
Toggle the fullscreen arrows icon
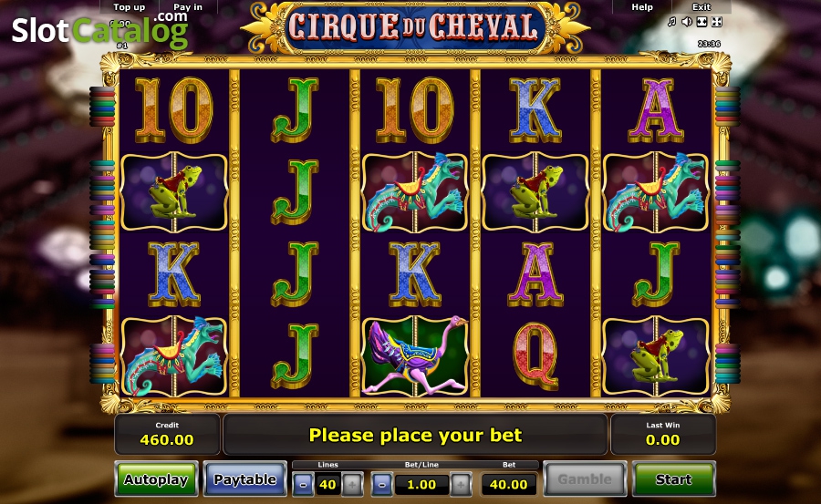point(717,22)
